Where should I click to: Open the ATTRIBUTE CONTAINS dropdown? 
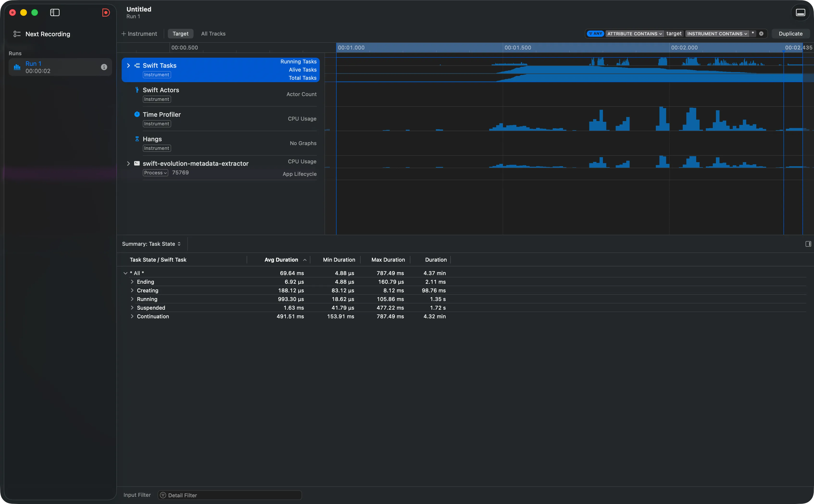click(634, 34)
